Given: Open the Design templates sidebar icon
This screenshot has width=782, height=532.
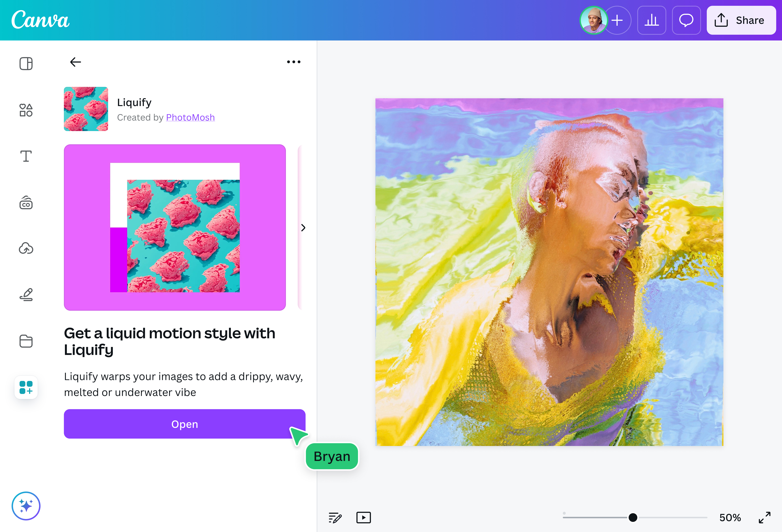Looking at the screenshot, I should click(26, 63).
